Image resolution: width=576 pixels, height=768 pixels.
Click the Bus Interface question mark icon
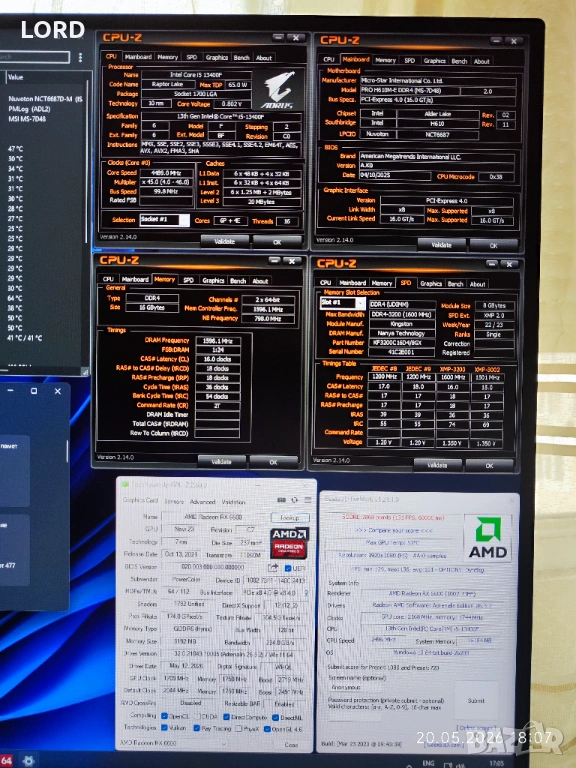(x=307, y=593)
